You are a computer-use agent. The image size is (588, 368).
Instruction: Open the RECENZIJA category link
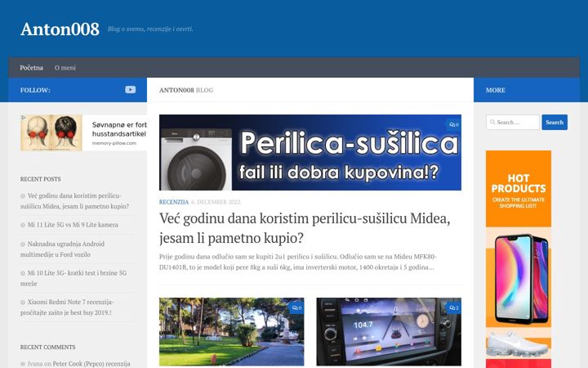tap(174, 202)
